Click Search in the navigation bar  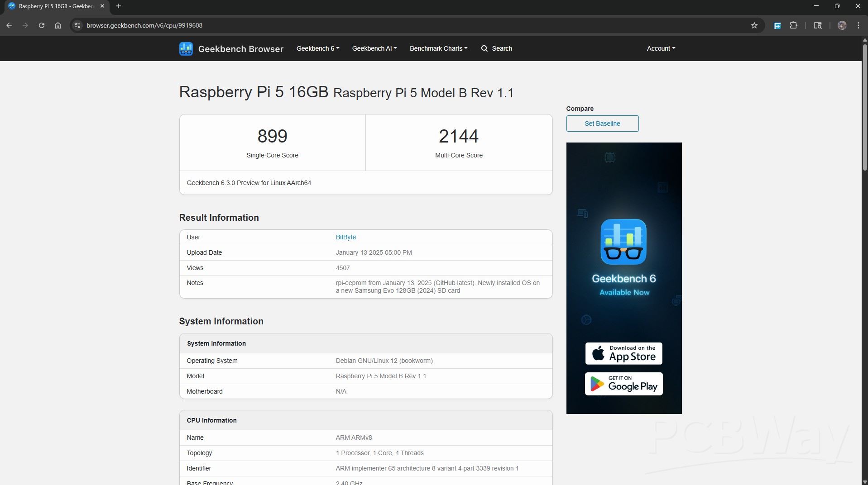[x=497, y=48]
